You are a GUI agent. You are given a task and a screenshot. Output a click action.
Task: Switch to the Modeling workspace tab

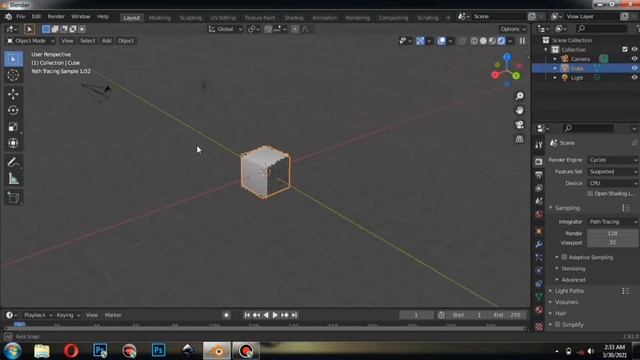pos(160,18)
